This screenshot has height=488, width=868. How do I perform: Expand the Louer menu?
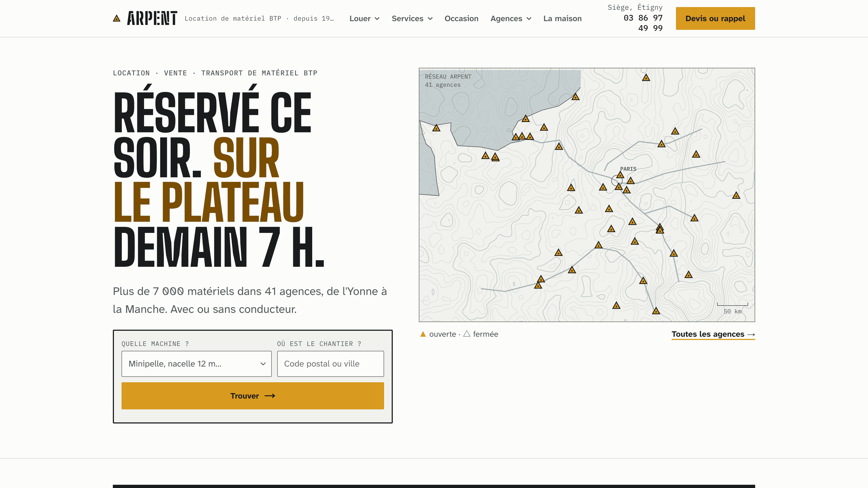point(364,18)
